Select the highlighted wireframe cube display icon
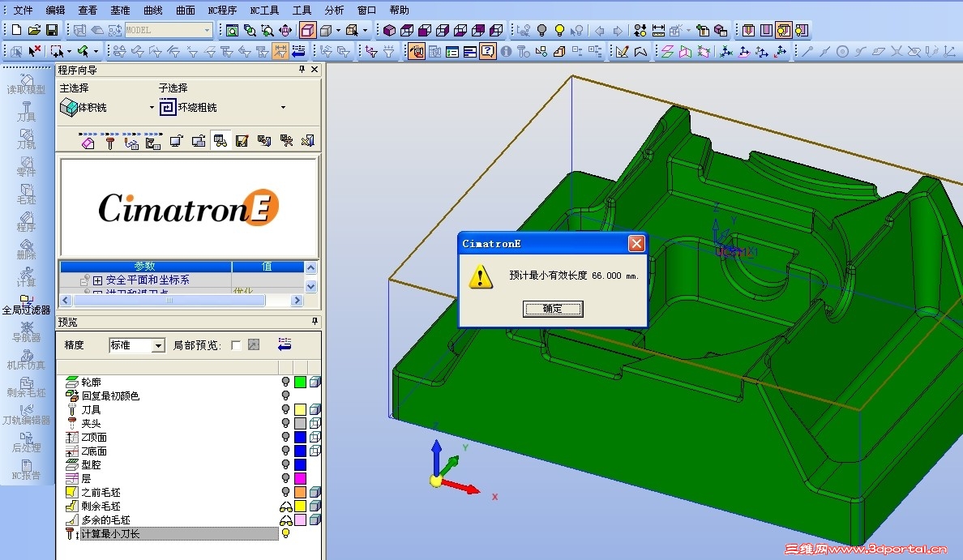This screenshot has width=963, height=560. (x=308, y=30)
